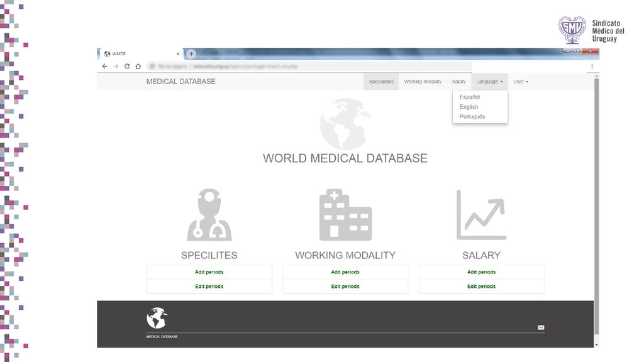
Task: Click the Sindicato Médico del Uruguay logo
Action: (591, 30)
